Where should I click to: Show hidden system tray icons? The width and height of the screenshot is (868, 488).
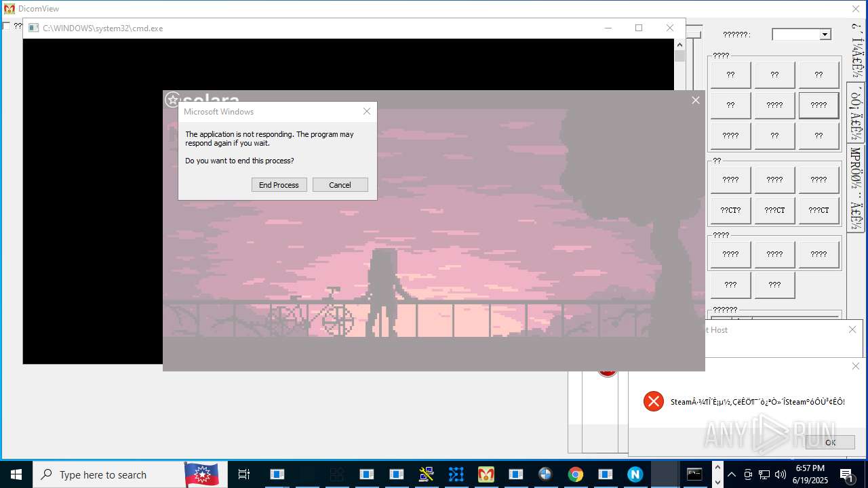coord(732,474)
